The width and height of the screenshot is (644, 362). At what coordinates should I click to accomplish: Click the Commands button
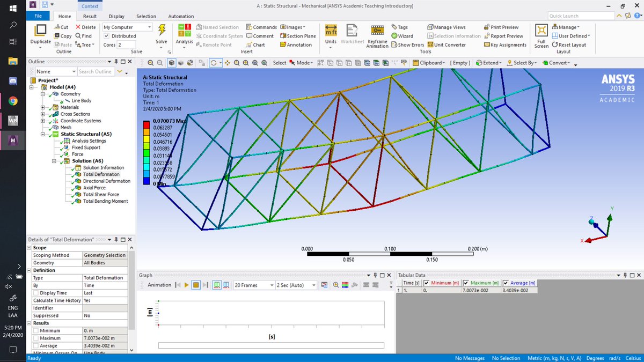coord(261,27)
